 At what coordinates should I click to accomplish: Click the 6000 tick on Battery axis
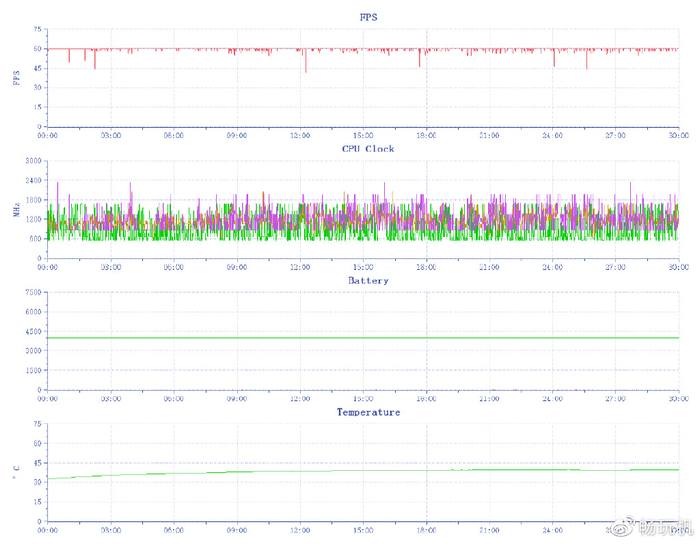click(x=33, y=312)
